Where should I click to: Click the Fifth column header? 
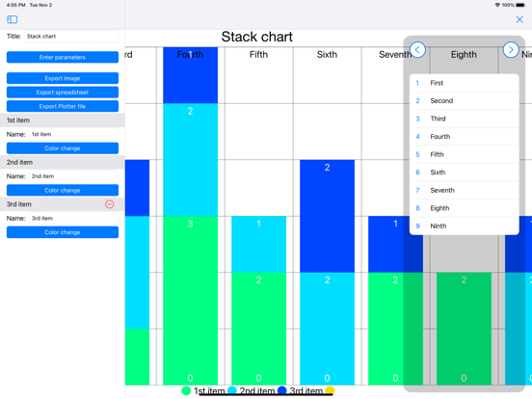[258, 55]
